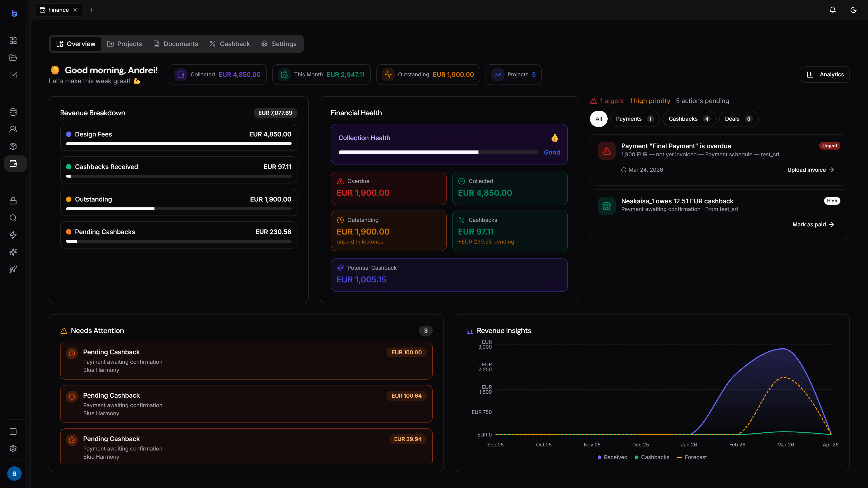Filter actions by Cashbacks
The height and width of the screenshot is (488, 868).
[x=689, y=119]
